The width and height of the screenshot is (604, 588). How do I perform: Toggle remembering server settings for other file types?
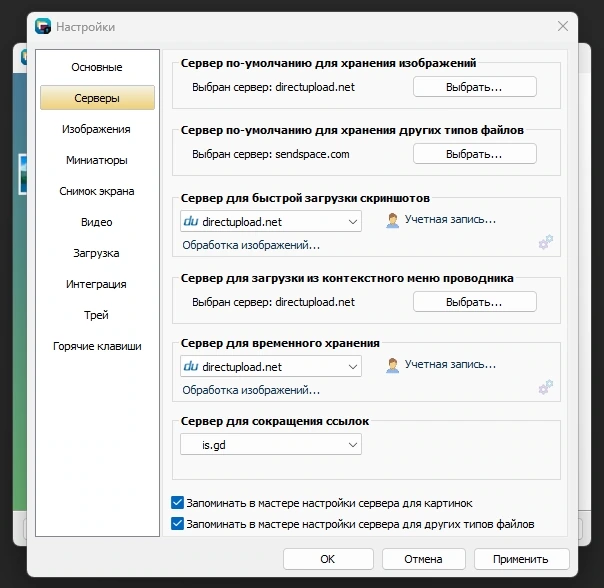click(x=177, y=524)
